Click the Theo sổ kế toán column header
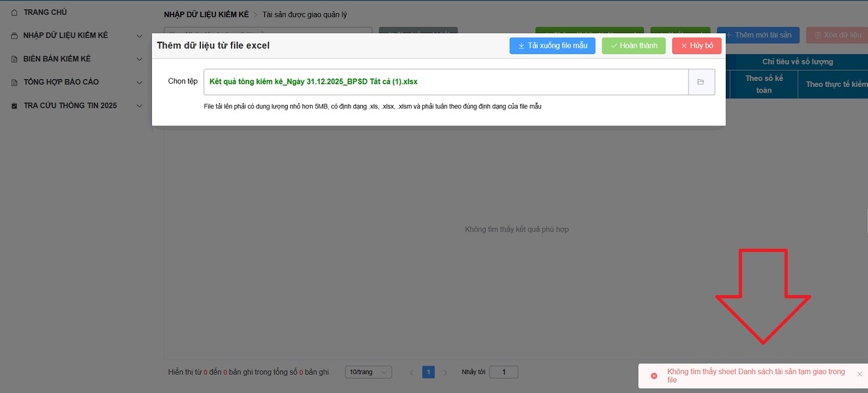The image size is (868, 393). point(764,84)
